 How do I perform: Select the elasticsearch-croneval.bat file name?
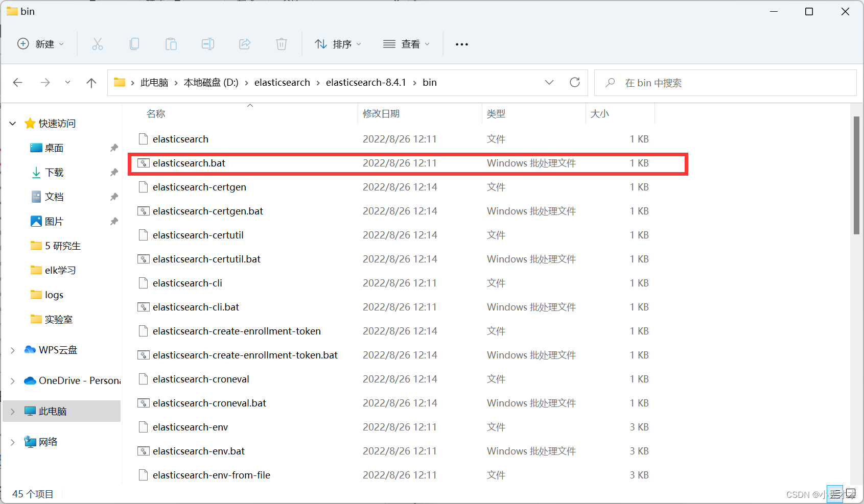coord(209,403)
